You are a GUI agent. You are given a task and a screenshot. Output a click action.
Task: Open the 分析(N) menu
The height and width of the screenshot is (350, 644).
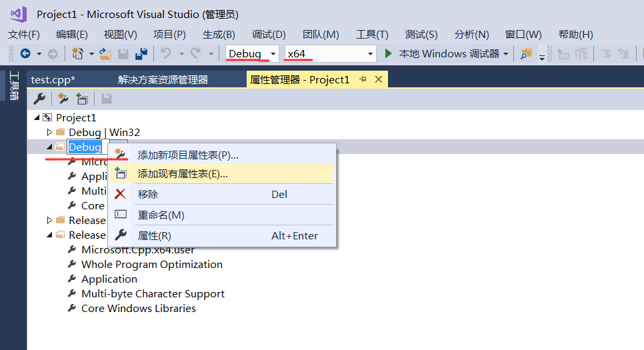pyautogui.click(x=471, y=35)
